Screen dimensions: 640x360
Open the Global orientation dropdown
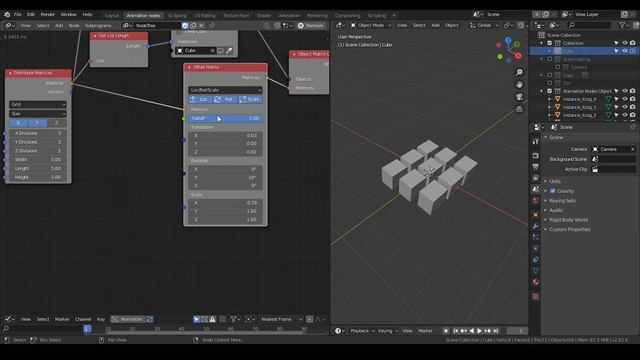[x=484, y=25]
